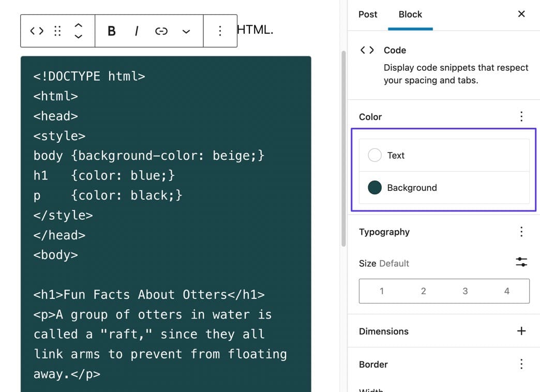Insert a link using the link icon
This screenshot has width=540, height=392.
tap(161, 31)
